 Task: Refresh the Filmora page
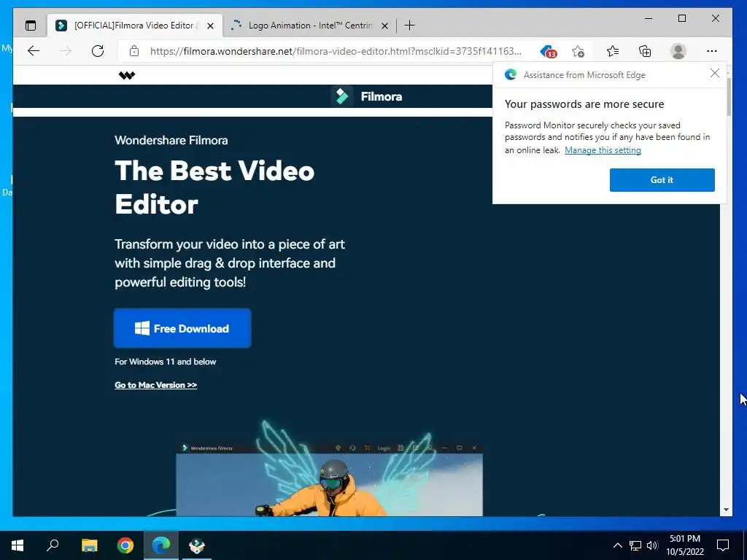point(98,51)
